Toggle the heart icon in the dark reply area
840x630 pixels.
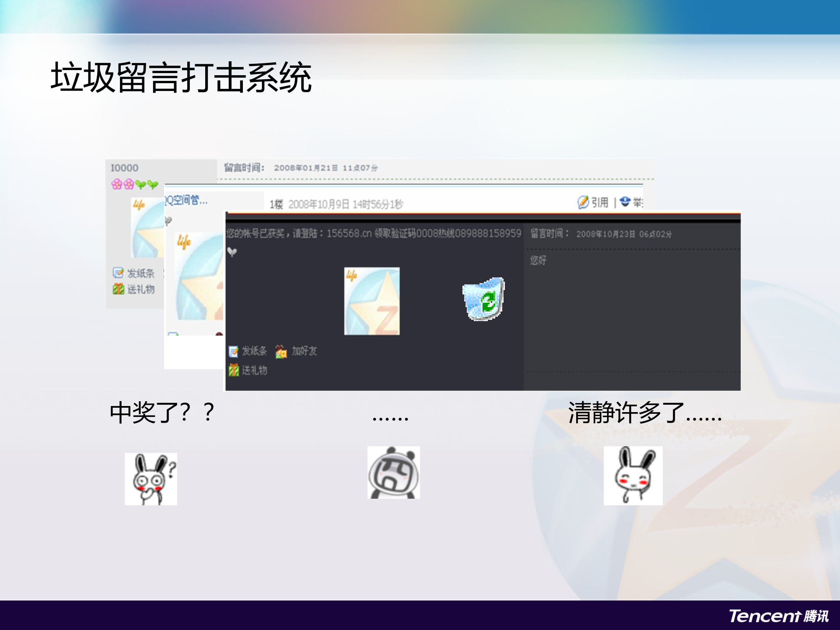point(232,252)
